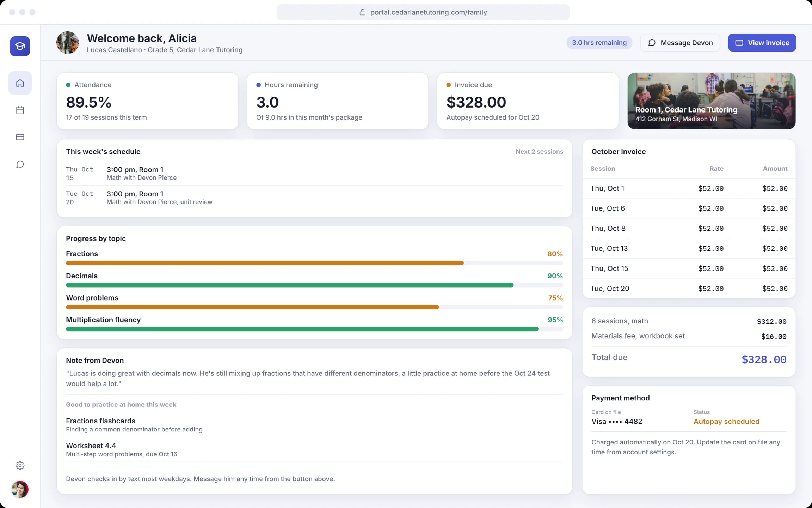This screenshot has width=812, height=508.
Task: Click the user avatar at sidebar bottom
Action: click(20, 490)
